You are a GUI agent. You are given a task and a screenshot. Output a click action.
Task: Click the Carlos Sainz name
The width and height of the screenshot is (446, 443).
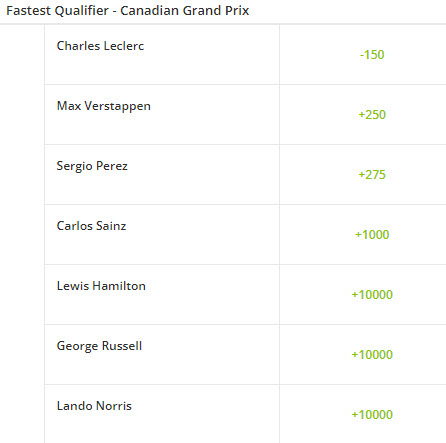click(x=91, y=226)
